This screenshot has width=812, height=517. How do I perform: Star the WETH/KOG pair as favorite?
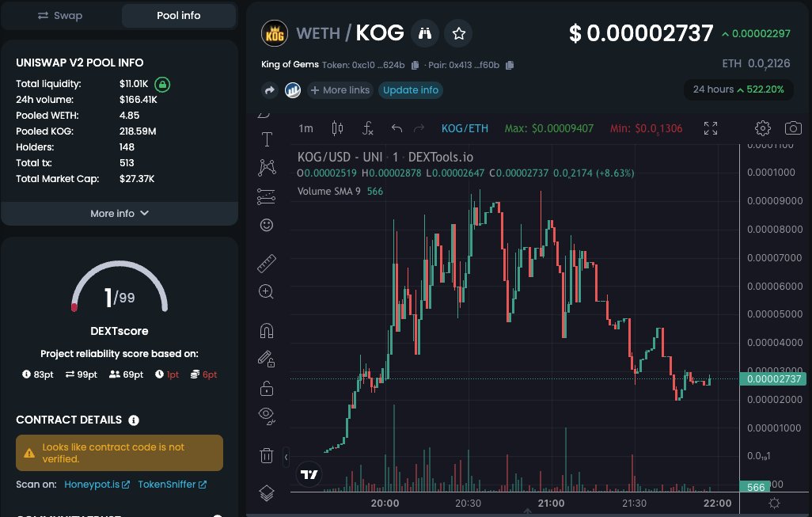coord(458,32)
